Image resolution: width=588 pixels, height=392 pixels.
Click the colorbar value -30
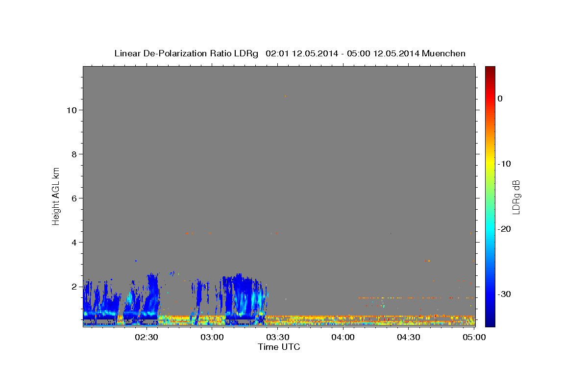click(x=505, y=294)
